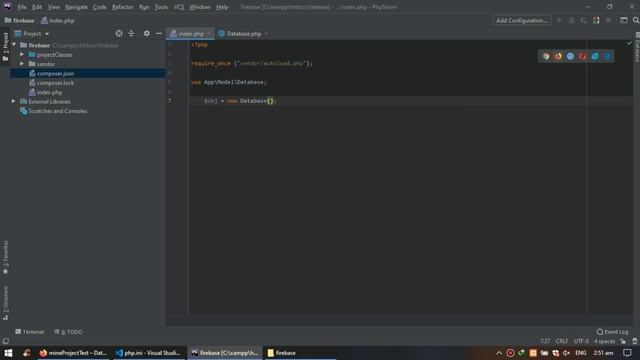The height and width of the screenshot is (360, 640).
Task: Click Add Configuration button
Action: click(x=522, y=20)
